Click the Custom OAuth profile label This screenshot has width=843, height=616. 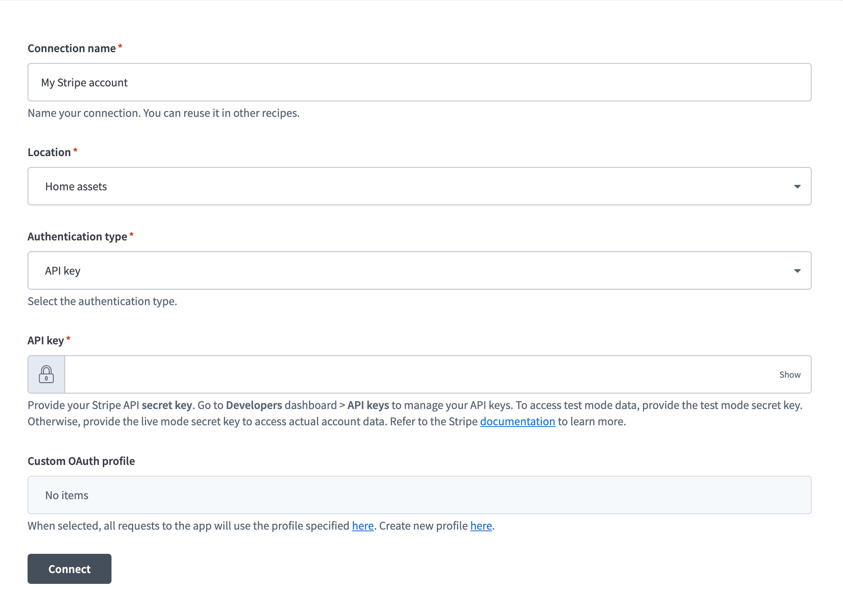(x=81, y=461)
